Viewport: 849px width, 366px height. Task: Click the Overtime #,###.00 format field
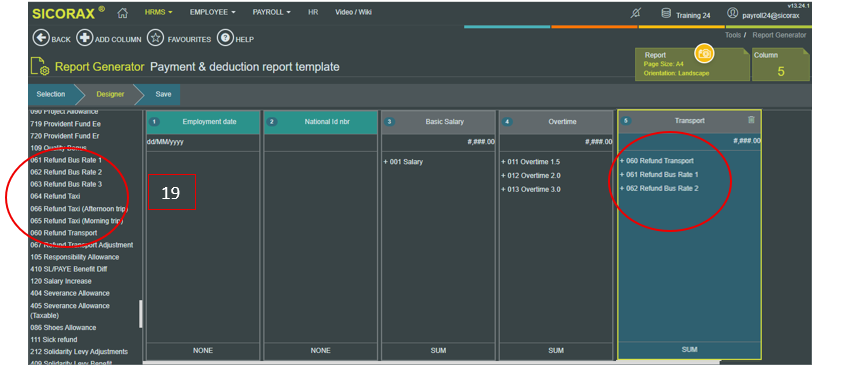click(556, 142)
